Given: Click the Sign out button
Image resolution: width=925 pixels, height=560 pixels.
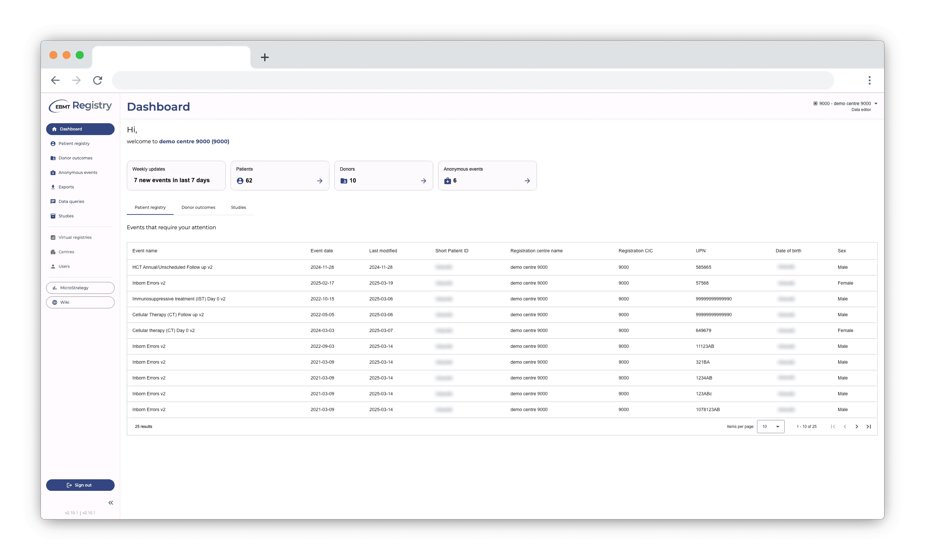Looking at the screenshot, I should tap(80, 485).
